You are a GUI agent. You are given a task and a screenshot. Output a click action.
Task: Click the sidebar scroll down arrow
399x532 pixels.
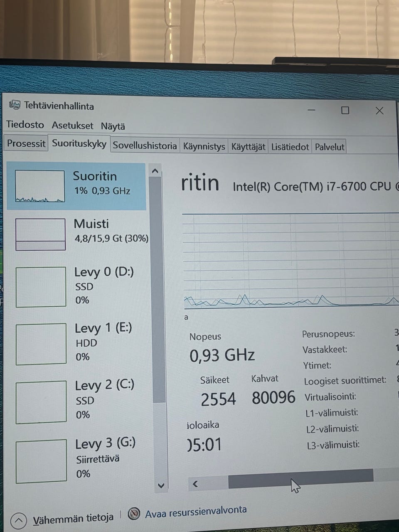(x=161, y=485)
